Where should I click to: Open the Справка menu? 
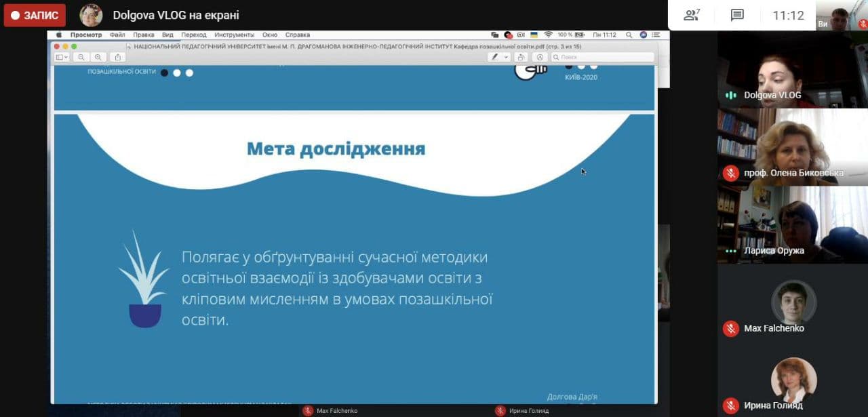[x=297, y=35]
